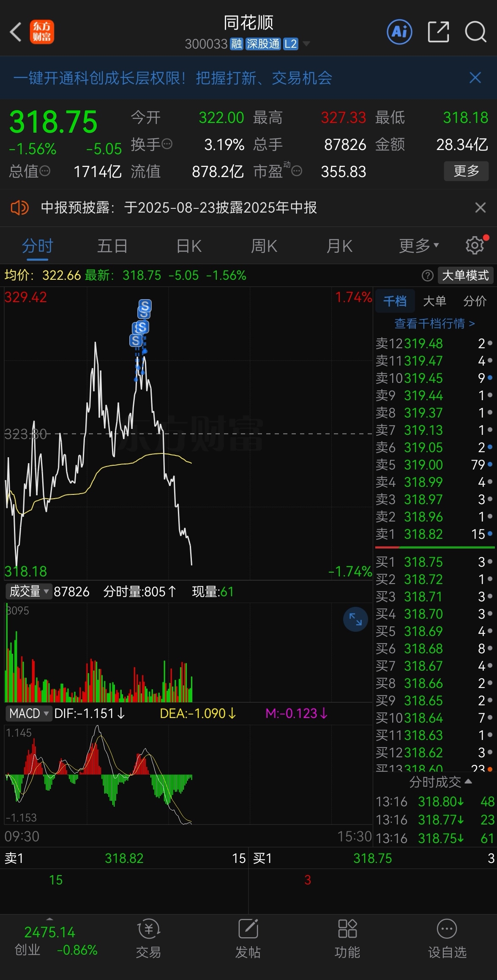Open the 成交量 indicator dropdown
This screenshot has width=497, height=980.
point(28,591)
